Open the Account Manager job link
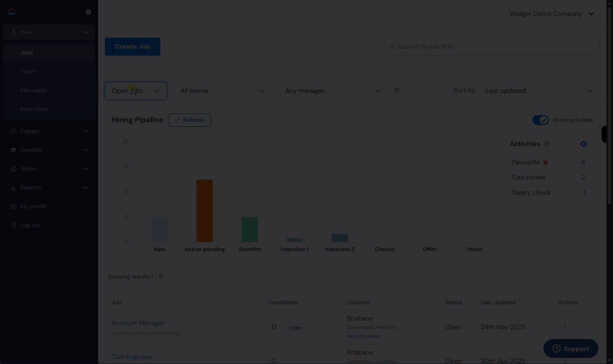 [x=138, y=323]
